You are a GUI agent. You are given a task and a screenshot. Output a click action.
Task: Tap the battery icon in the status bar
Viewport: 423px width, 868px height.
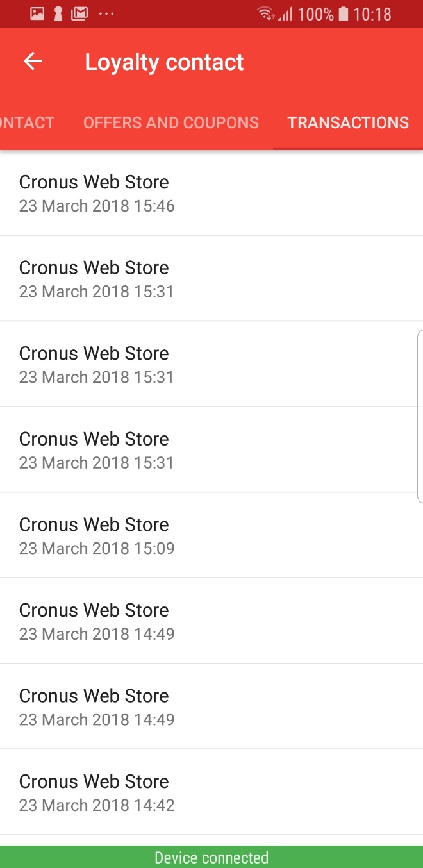tap(344, 13)
